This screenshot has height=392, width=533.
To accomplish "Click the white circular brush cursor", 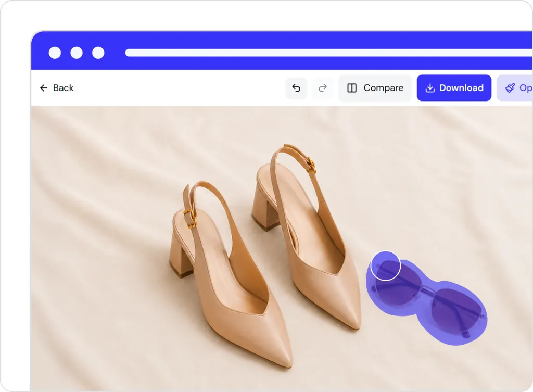I will pos(386,265).
